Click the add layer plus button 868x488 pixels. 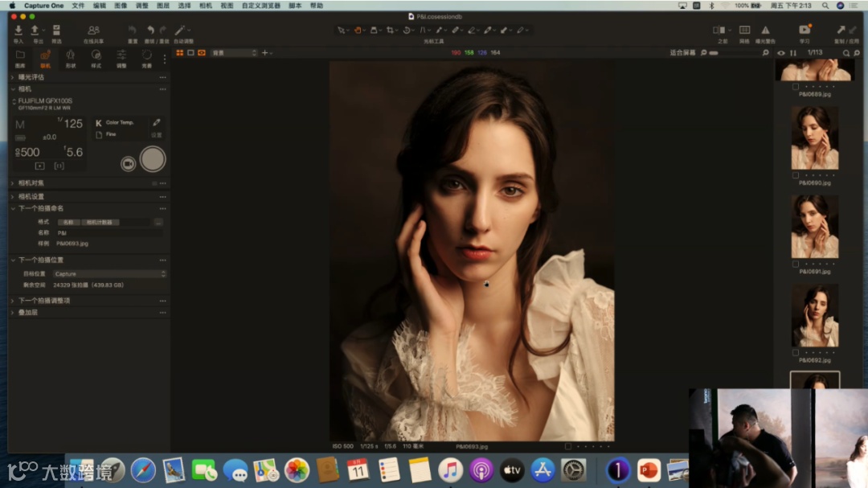pos(264,52)
